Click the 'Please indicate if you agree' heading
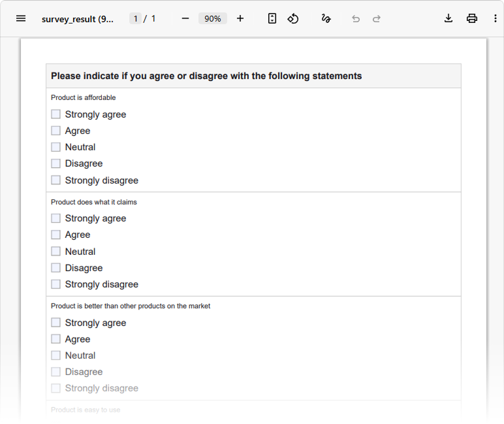504x424 pixels. coord(206,76)
